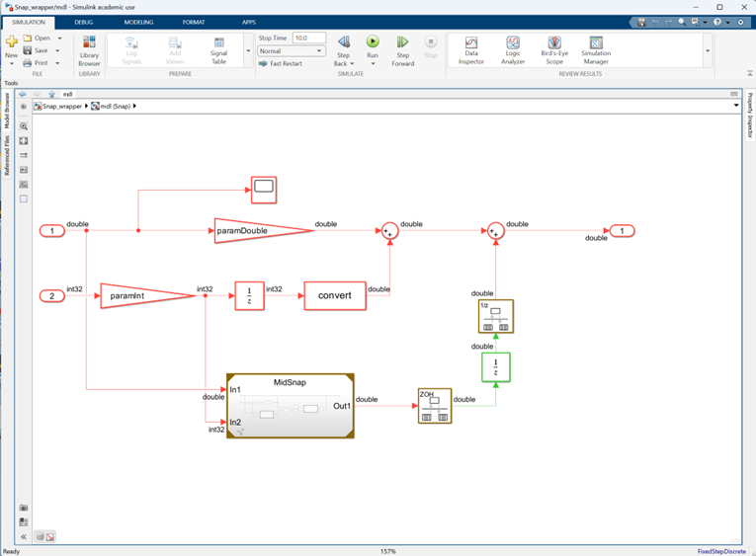756x556 pixels.
Task: Click the Step Forward icon
Action: pos(402,46)
